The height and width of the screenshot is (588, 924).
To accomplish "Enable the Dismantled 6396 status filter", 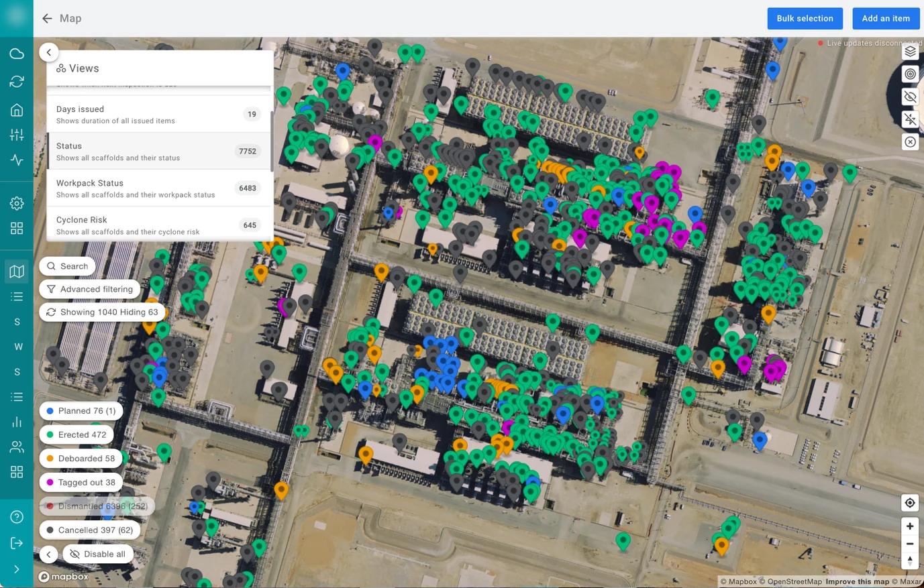I will click(x=97, y=506).
